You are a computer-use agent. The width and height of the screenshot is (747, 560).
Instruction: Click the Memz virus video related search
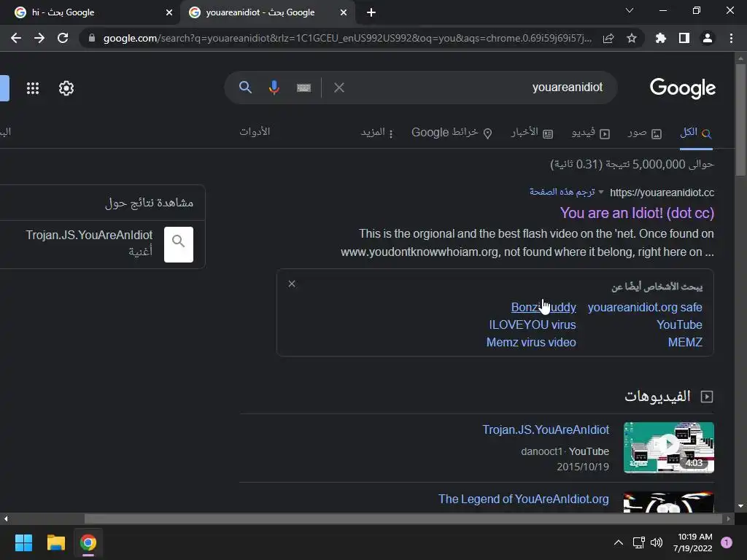(x=531, y=343)
